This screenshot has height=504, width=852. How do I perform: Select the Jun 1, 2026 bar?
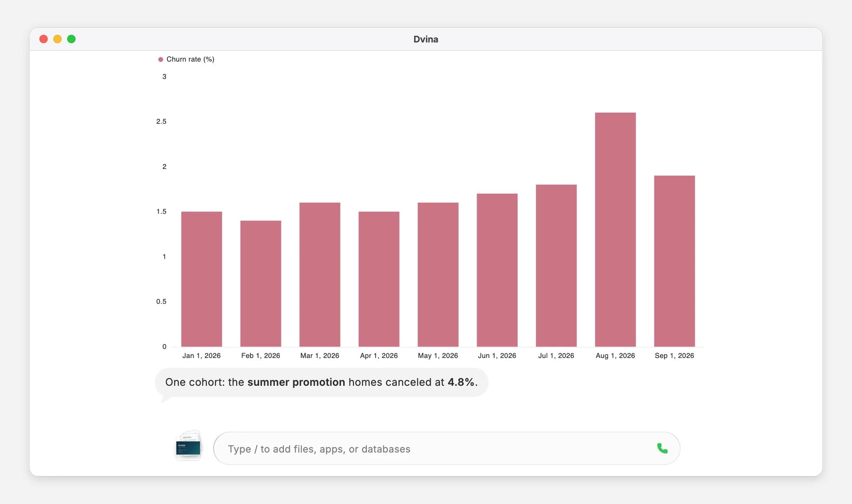pyautogui.click(x=497, y=270)
